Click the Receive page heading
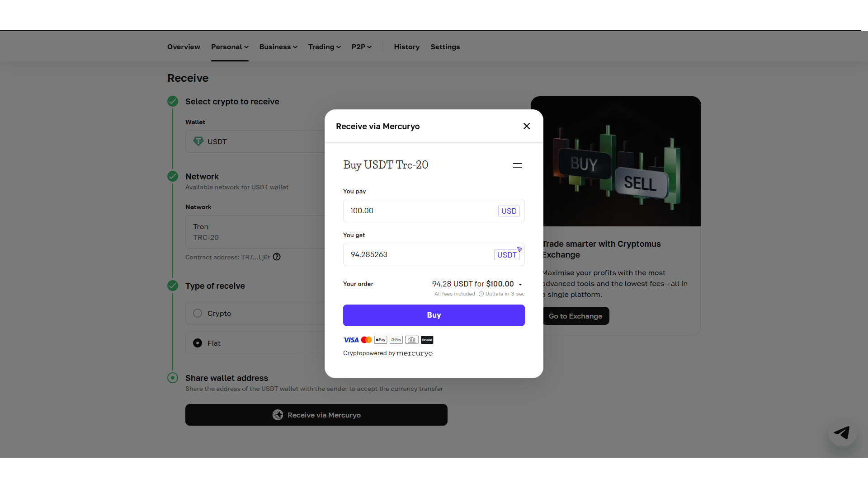The image size is (868, 488). [188, 78]
